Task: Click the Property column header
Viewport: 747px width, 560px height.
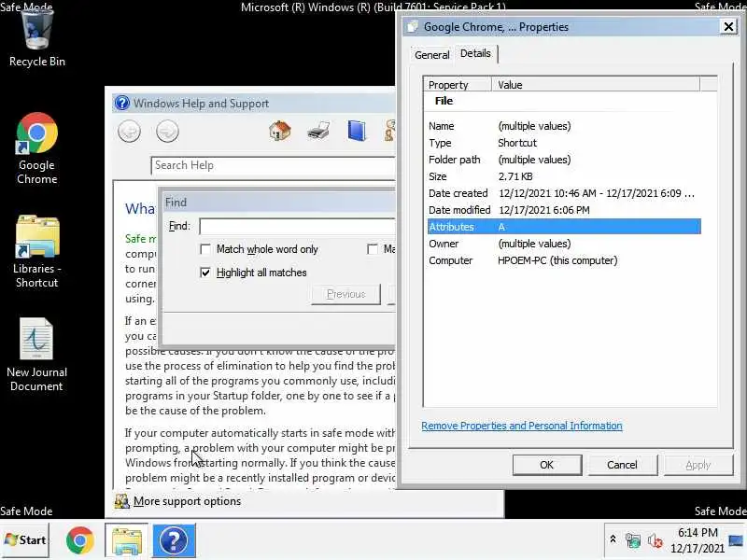Action: (x=458, y=85)
